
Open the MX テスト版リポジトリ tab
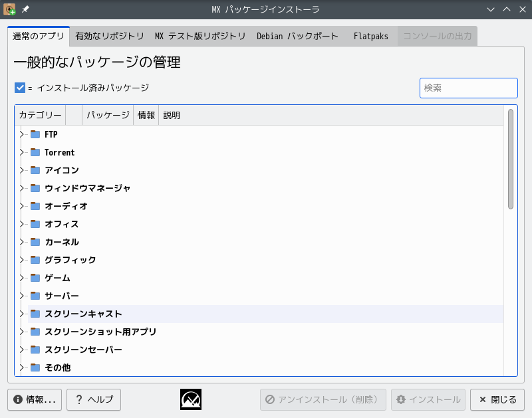click(200, 37)
